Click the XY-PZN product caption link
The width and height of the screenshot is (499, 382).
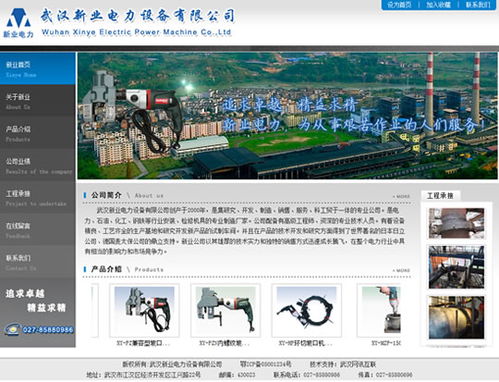point(225,343)
